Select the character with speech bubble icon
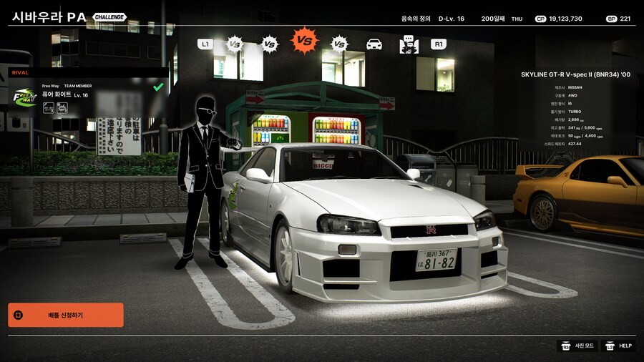Screen dimensions: 644x362 [408, 44]
